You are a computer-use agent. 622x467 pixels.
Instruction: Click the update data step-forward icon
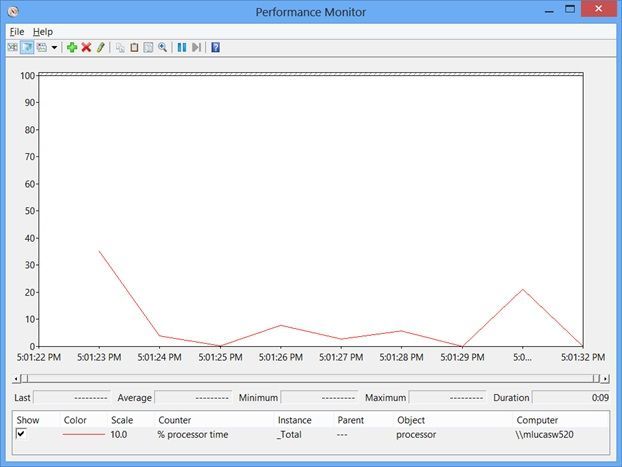196,48
